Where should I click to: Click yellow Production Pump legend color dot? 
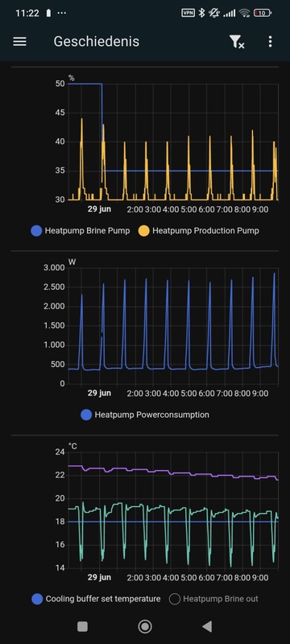pyautogui.click(x=143, y=231)
